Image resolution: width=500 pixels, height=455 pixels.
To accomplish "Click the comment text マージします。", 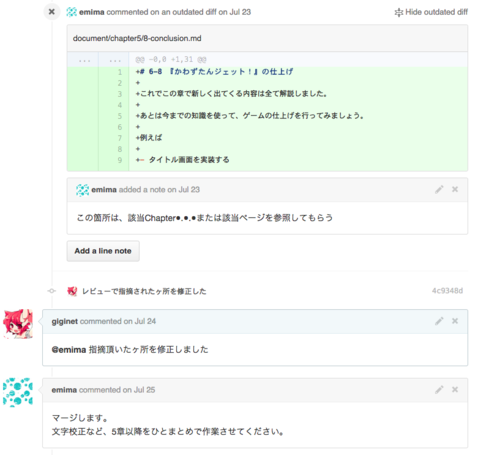I will click(x=80, y=418).
